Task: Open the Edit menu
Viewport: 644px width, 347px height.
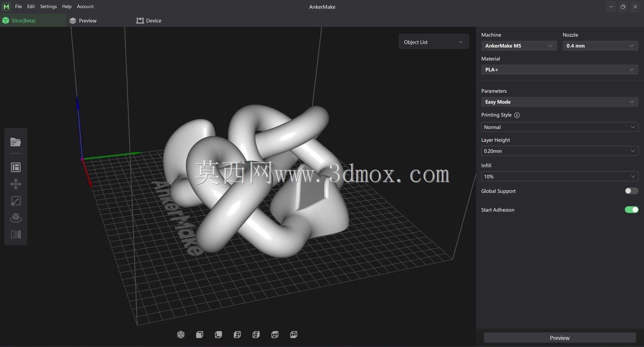Action: pyautogui.click(x=31, y=6)
